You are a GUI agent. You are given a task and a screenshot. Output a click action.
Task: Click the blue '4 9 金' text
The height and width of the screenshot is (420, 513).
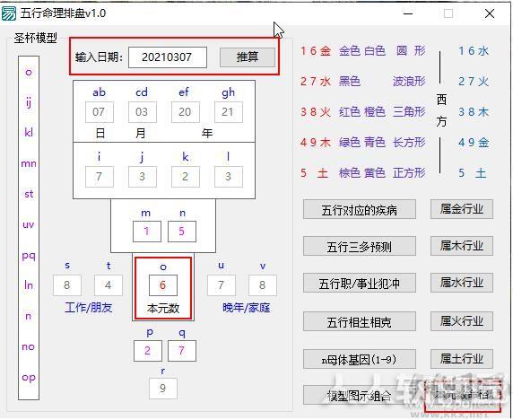point(474,143)
